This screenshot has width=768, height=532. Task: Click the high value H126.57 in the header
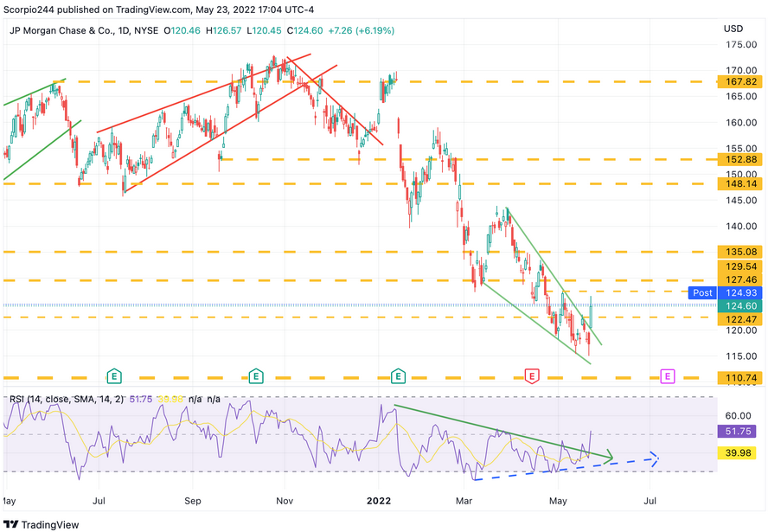223,30
